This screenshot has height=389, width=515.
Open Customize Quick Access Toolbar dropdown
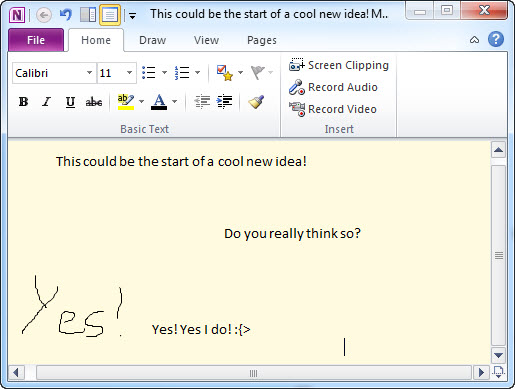(x=132, y=16)
